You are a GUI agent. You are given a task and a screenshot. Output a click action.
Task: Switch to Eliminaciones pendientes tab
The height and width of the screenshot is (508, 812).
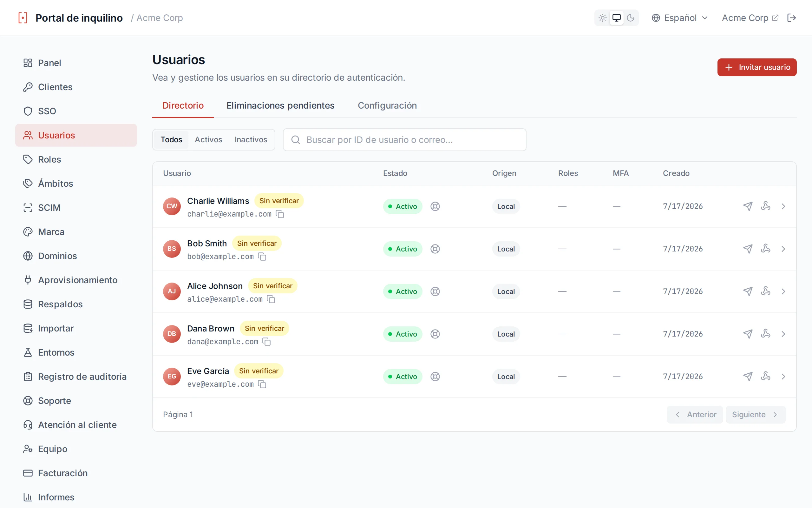pyautogui.click(x=280, y=105)
